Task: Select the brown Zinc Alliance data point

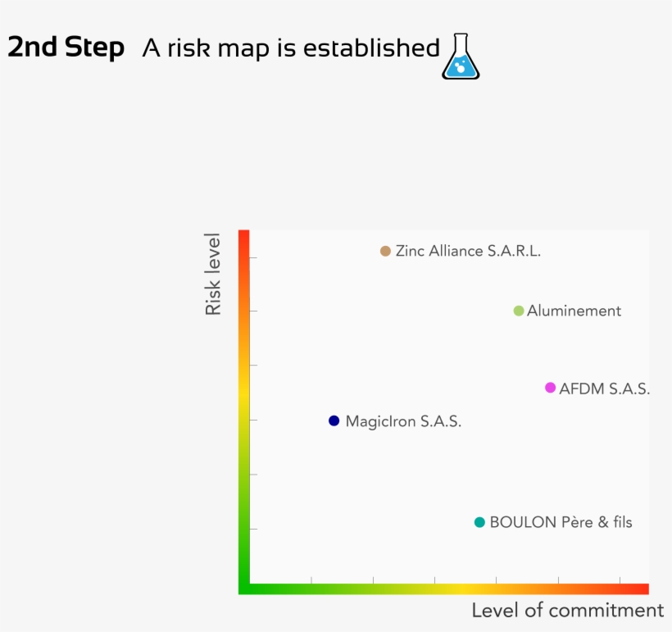Action: tap(385, 251)
